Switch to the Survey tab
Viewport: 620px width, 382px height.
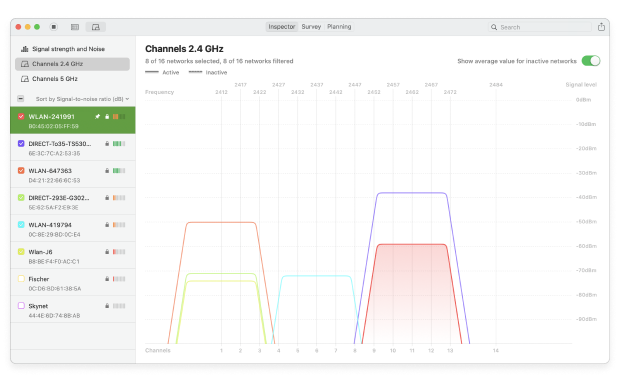[311, 27]
